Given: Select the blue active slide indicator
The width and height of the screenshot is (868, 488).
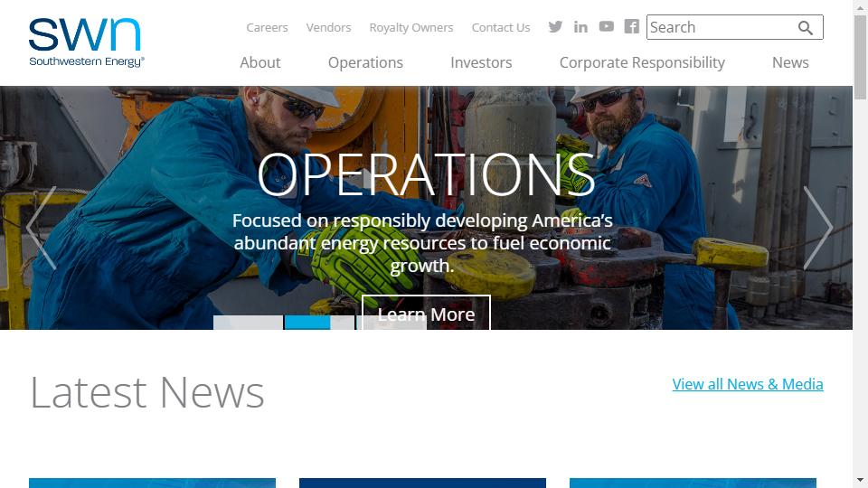Looking at the screenshot, I should point(319,323).
